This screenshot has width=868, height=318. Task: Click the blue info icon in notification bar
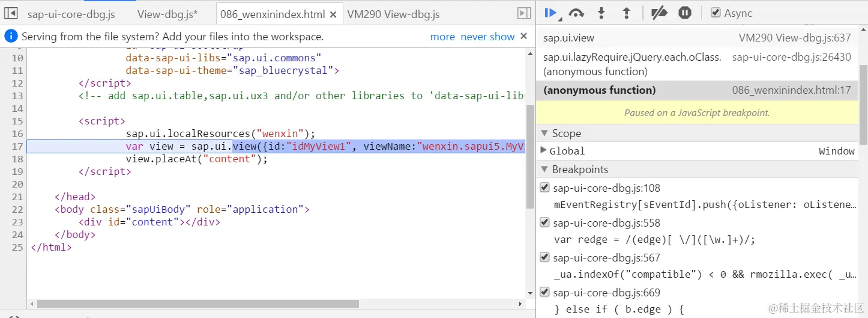click(11, 36)
